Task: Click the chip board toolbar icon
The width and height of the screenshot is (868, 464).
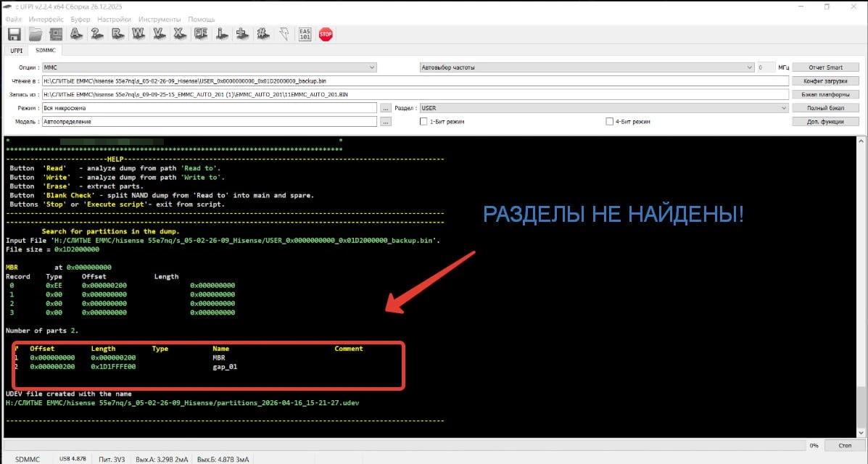Action: [56, 34]
